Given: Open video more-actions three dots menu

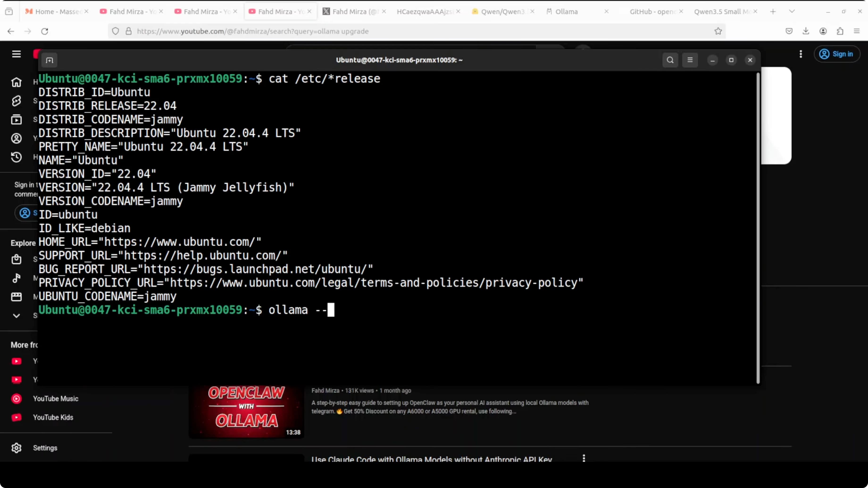Looking at the screenshot, I should tap(584, 458).
